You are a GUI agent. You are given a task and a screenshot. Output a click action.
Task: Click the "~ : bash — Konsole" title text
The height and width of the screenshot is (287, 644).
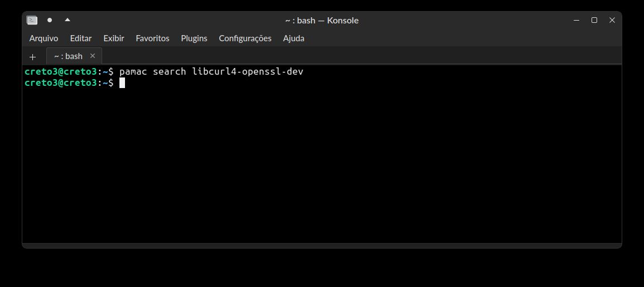[322, 20]
